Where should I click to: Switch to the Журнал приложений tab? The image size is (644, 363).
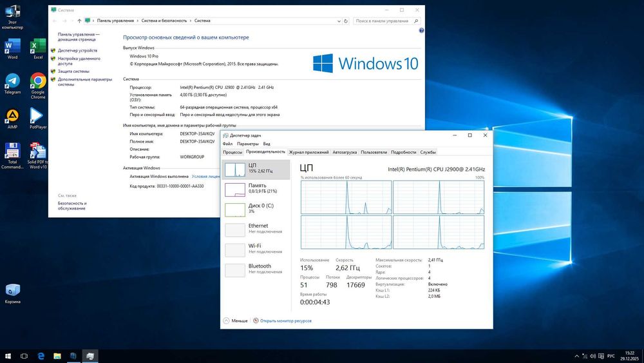pyautogui.click(x=308, y=152)
